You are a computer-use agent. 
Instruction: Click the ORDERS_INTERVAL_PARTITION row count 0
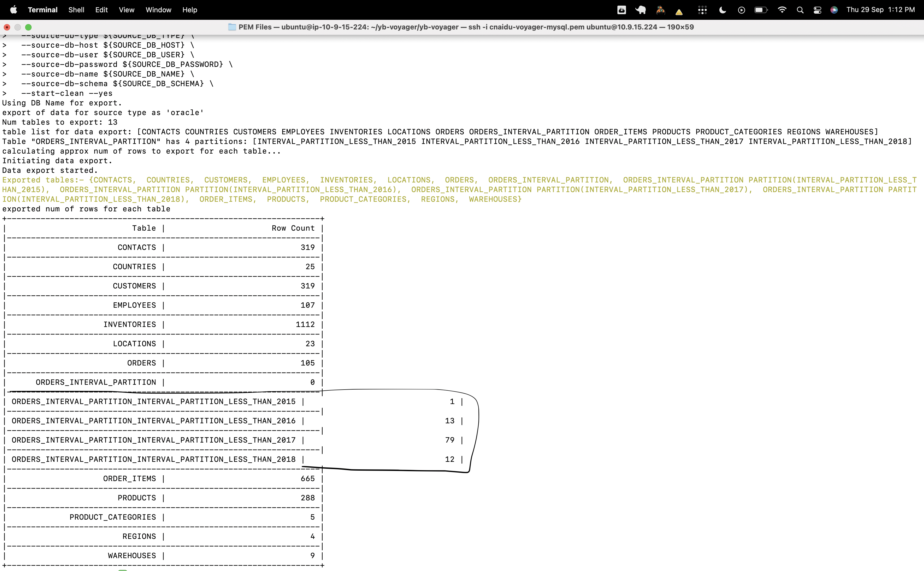pos(312,382)
